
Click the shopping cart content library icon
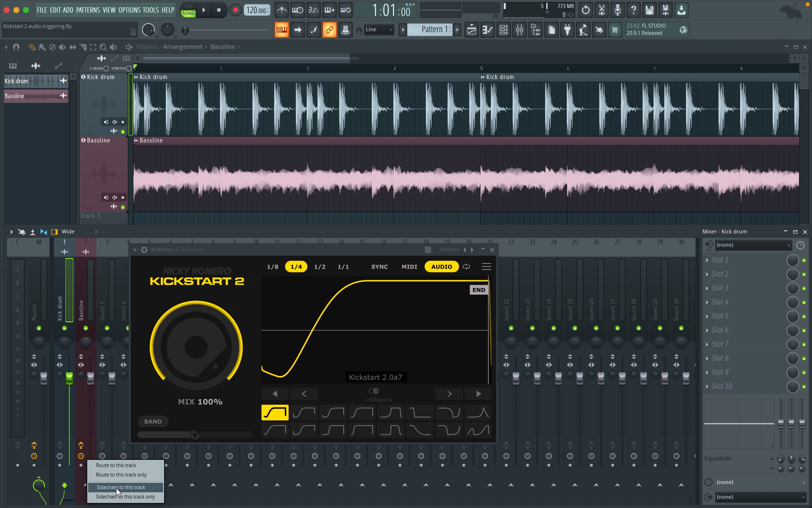pos(615,30)
